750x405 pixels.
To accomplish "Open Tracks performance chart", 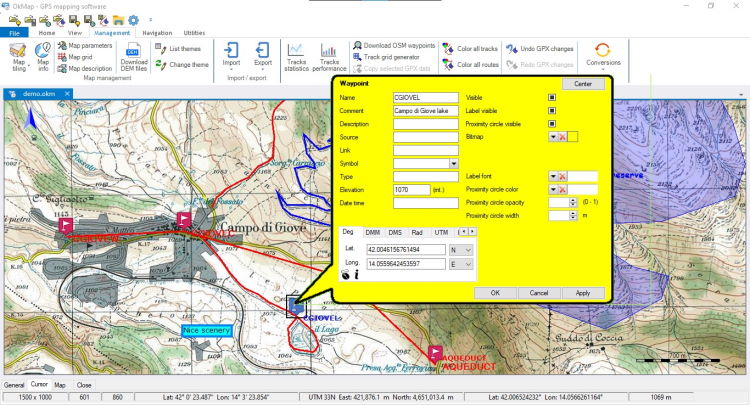I will pyautogui.click(x=329, y=57).
